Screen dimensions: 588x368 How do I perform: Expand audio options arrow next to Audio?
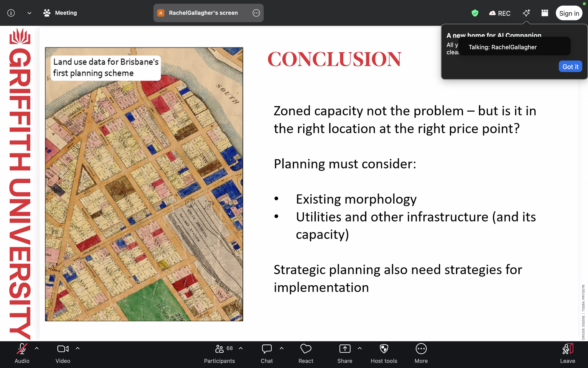tap(37, 348)
